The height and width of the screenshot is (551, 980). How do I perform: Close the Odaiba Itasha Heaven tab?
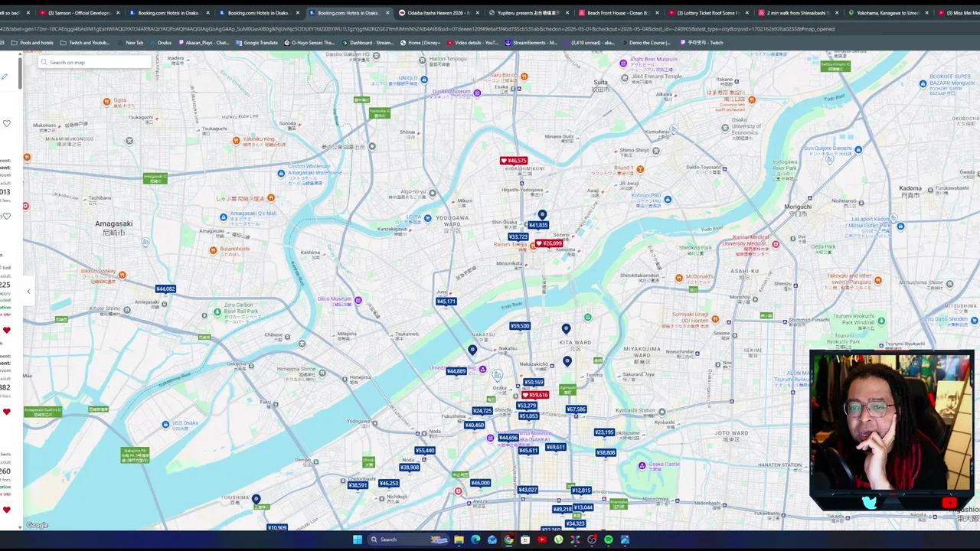click(478, 13)
